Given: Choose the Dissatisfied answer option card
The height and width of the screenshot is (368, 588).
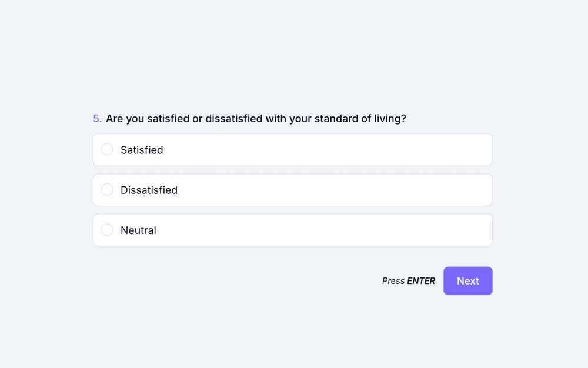Looking at the screenshot, I should point(292,189).
